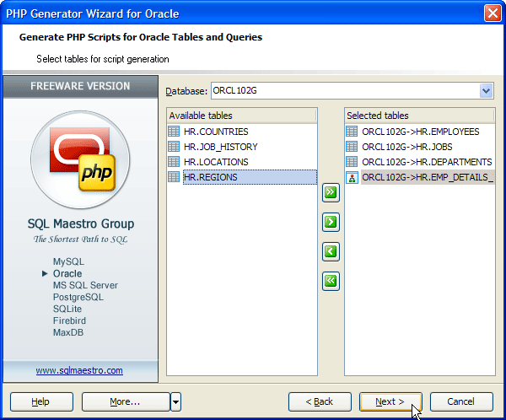Image resolution: width=506 pixels, height=420 pixels.
Task: Open the Database dropdown arrow
Action: tap(487, 91)
